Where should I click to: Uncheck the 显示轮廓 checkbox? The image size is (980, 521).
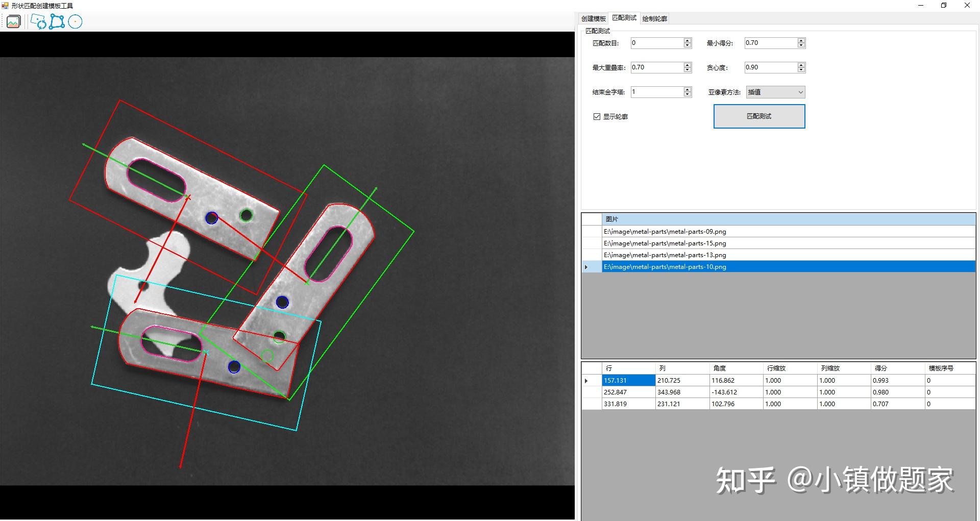point(596,116)
